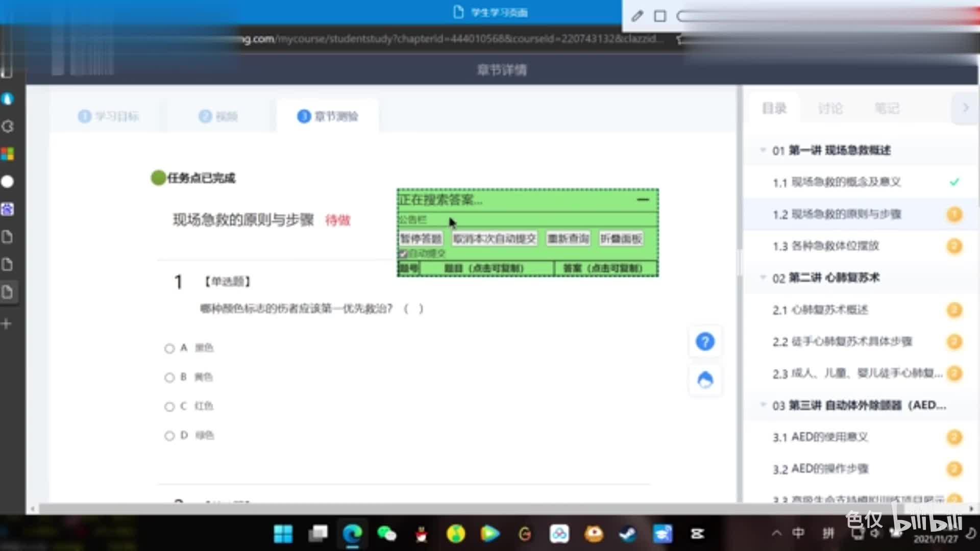Select option A radio button
Image resolution: width=980 pixels, height=551 pixels.
[169, 348]
